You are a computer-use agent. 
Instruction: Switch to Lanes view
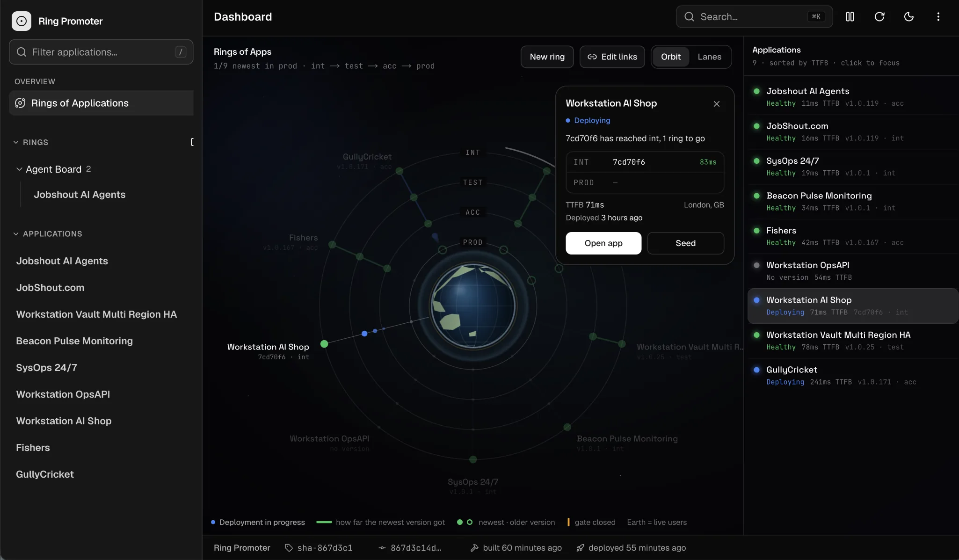click(709, 57)
